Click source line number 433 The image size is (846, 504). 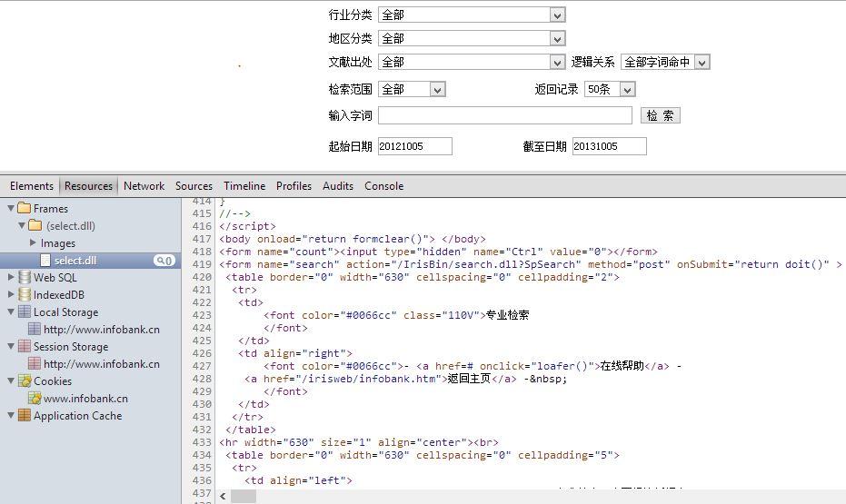tap(202, 442)
